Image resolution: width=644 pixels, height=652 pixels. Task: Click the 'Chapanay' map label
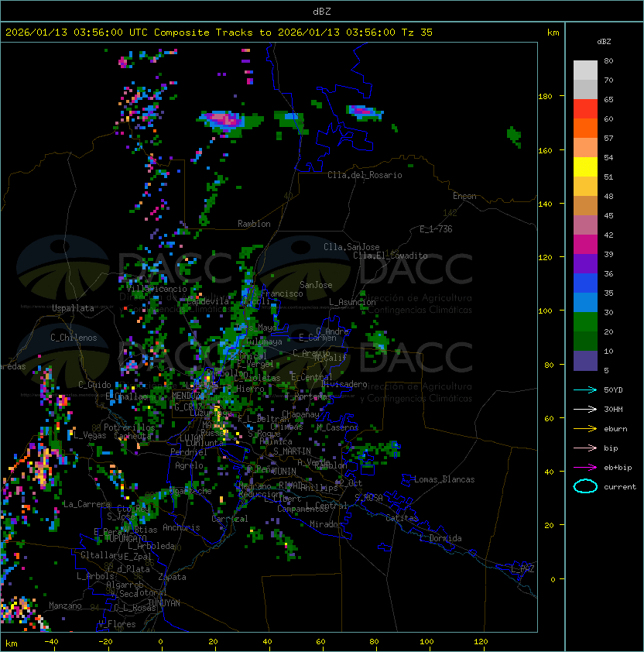(x=300, y=414)
